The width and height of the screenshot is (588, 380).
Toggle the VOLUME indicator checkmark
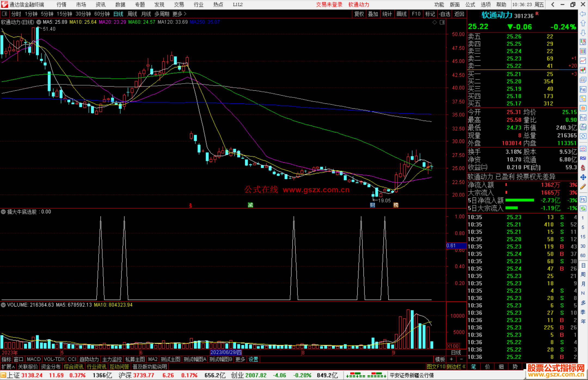coord(3,305)
